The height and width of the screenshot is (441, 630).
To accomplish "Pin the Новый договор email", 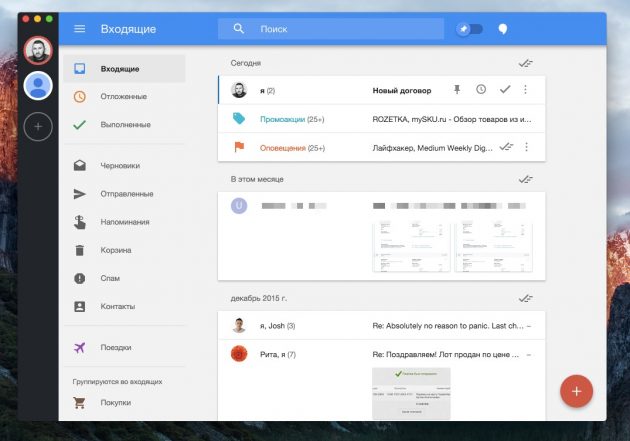I will point(457,90).
